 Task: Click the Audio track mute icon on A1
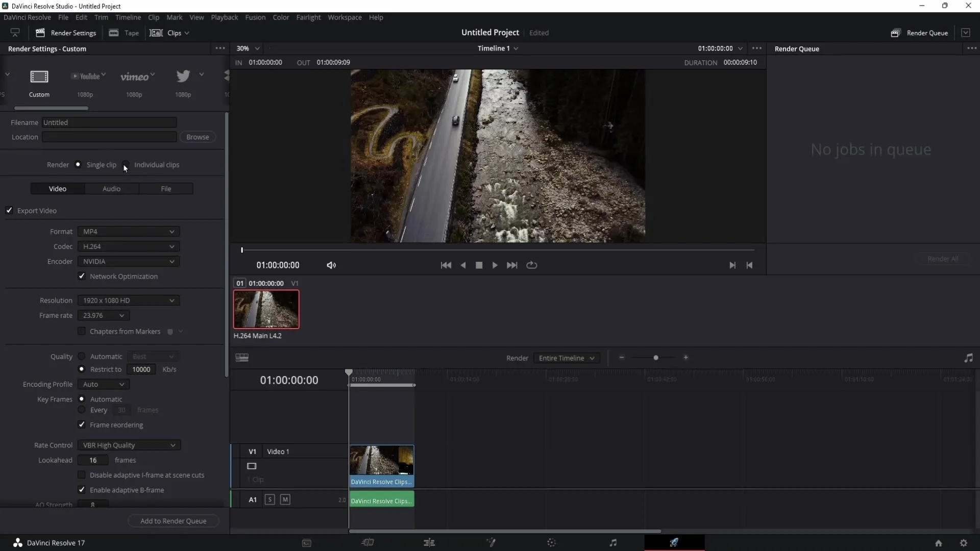click(285, 499)
